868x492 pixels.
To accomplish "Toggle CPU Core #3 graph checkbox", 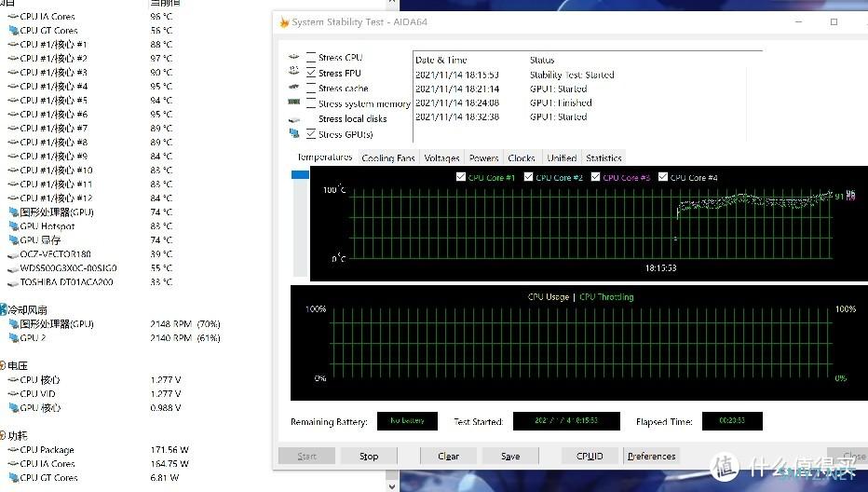I will [596, 177].
